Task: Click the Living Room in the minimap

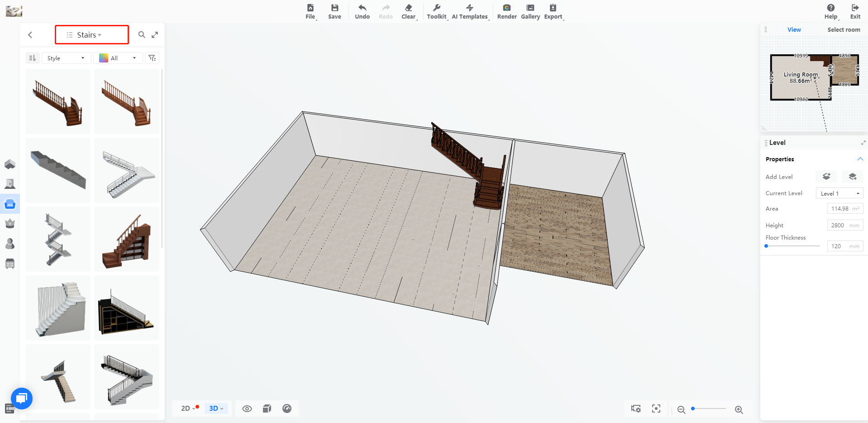Action: coord(801,77)
